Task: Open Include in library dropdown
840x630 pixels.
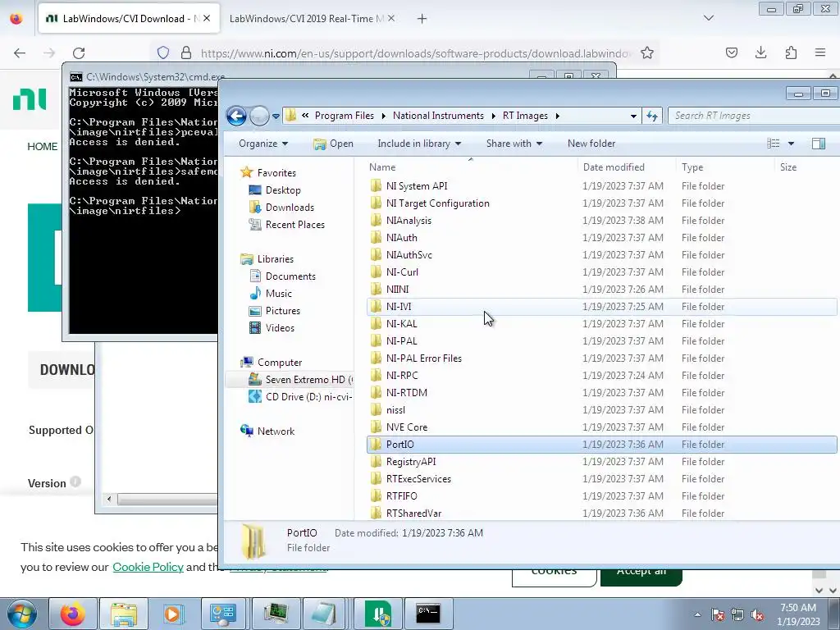Action: (x=419, y=144)
